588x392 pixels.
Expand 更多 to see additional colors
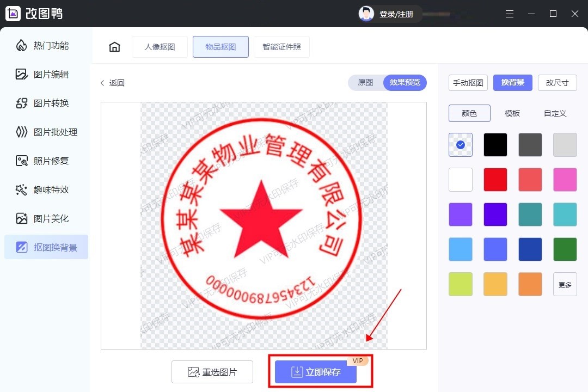(565, 284)
